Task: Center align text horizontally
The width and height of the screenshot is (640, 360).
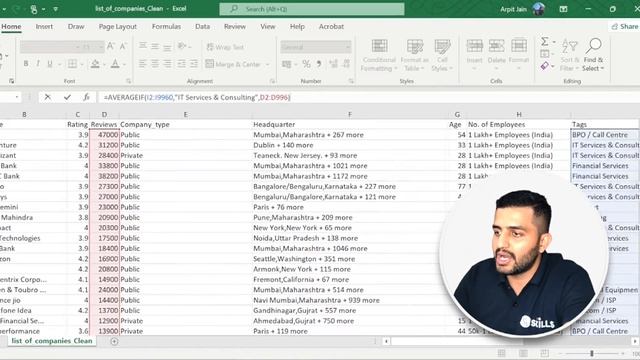Action: click(x=155, y=64)
